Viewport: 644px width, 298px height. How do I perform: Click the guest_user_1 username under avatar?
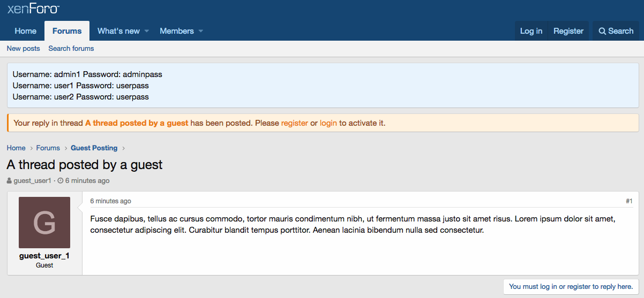[x=44, y=256]
